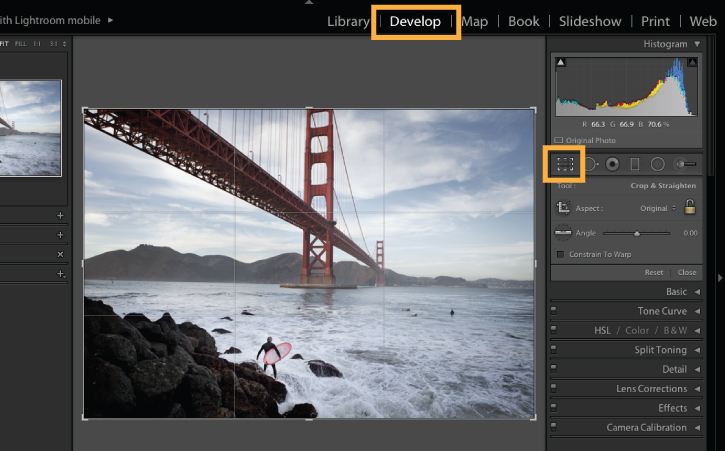Viewport: 725px width, 451px height.
Task: Click the Navigator preview thumbnail
Action: [x=31, y=128]
